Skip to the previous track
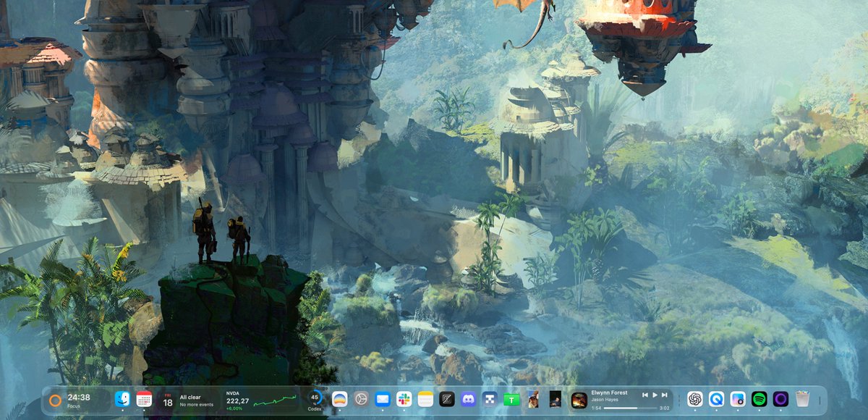868x420 pixels. click(644, 395)
